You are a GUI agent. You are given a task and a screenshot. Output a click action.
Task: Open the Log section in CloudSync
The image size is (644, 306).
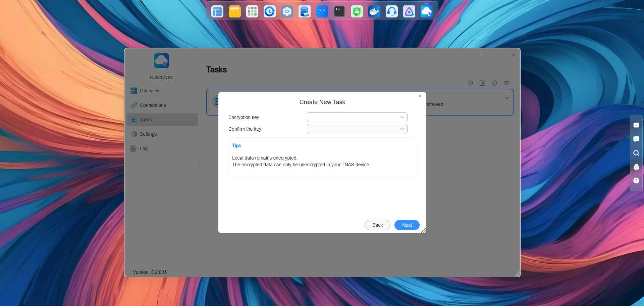[143, 148]
